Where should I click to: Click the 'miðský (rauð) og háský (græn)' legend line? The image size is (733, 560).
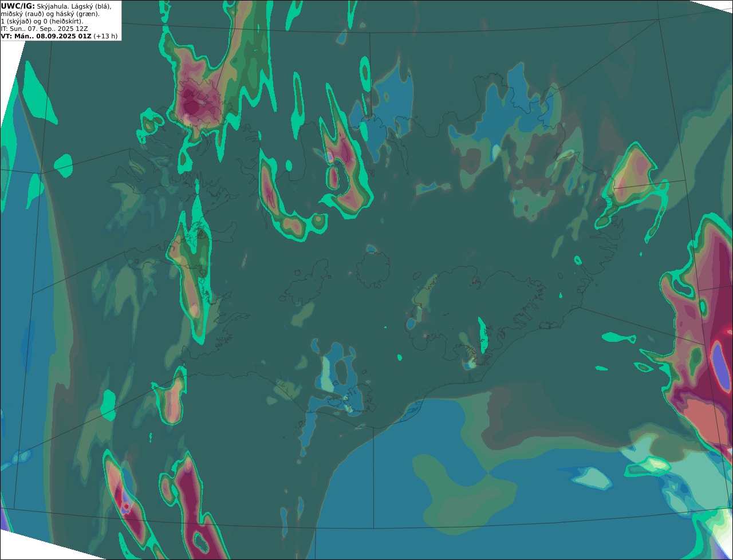50,14
